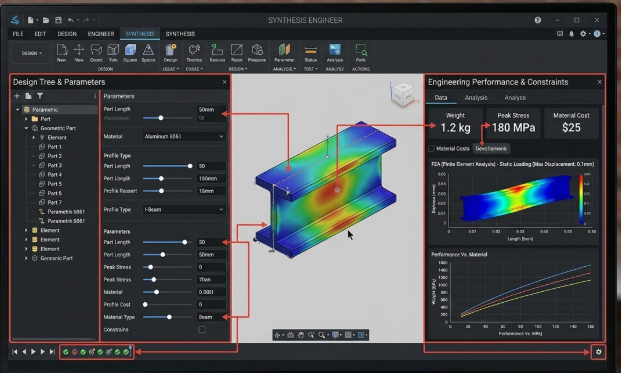Click the camera icon in the viewport toolbar
The height and width of the screenshot is (373, 621).
(290, 335)
